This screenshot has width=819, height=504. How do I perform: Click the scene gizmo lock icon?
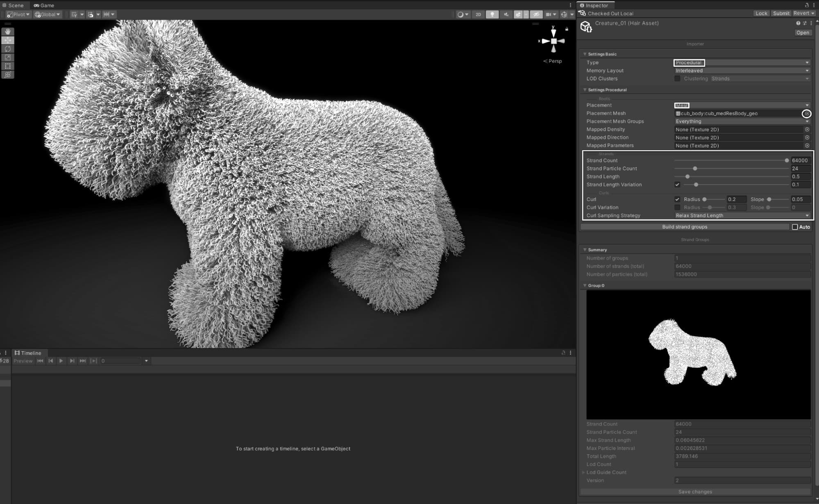567,29
